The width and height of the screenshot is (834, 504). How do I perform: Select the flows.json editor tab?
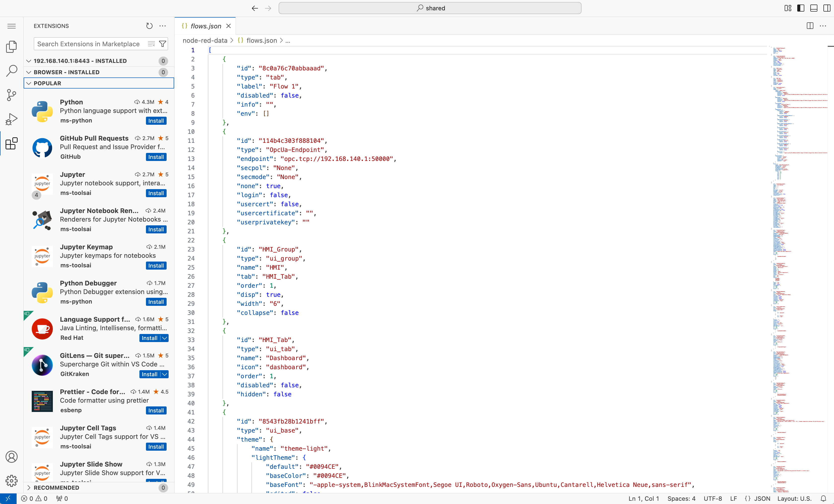pos(205,26)
